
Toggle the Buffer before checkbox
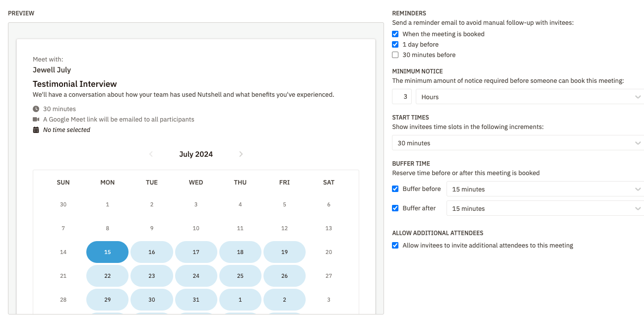click(395, 189)
